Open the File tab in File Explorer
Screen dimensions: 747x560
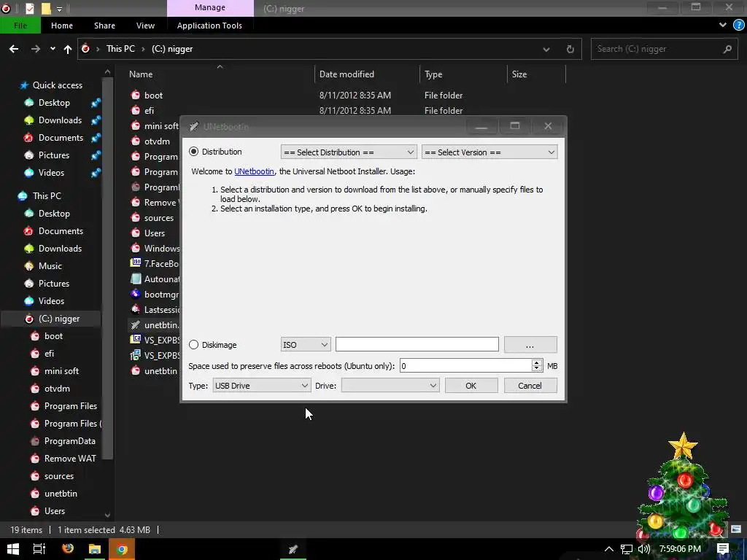coord(20,26)
